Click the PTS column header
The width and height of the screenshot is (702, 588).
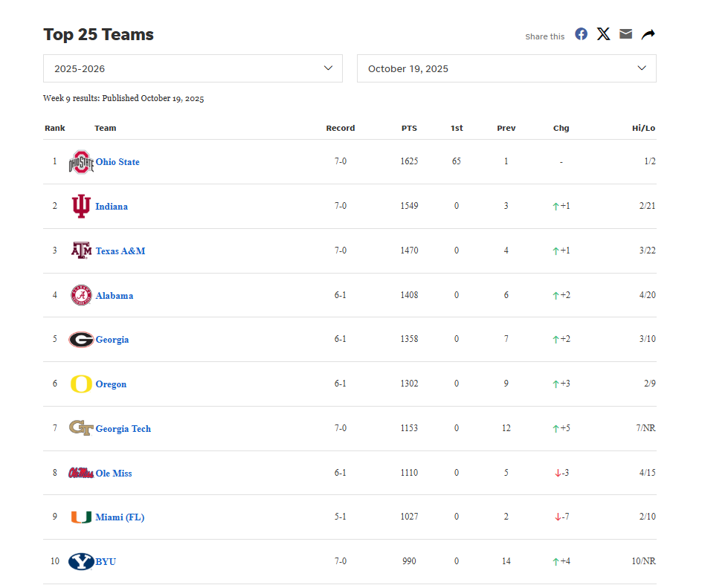pos(409,128)
